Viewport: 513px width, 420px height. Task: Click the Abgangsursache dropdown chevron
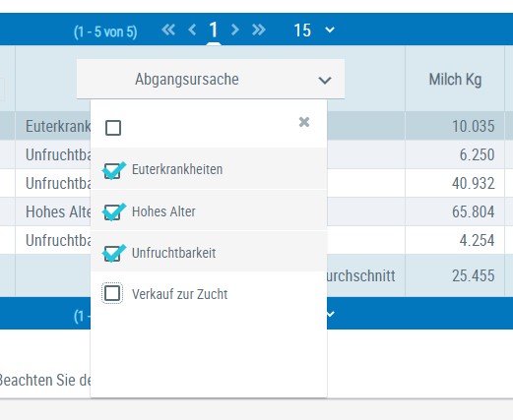[x=325, y=80]
